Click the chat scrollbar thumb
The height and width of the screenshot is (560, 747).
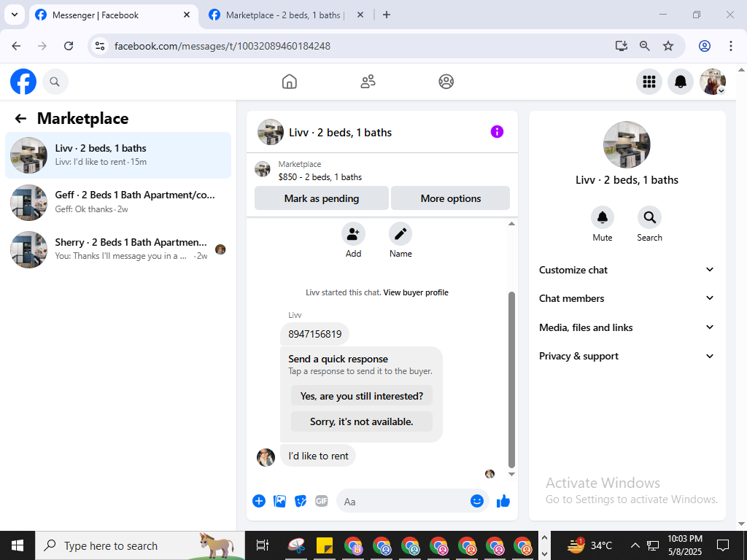[511, 379]
